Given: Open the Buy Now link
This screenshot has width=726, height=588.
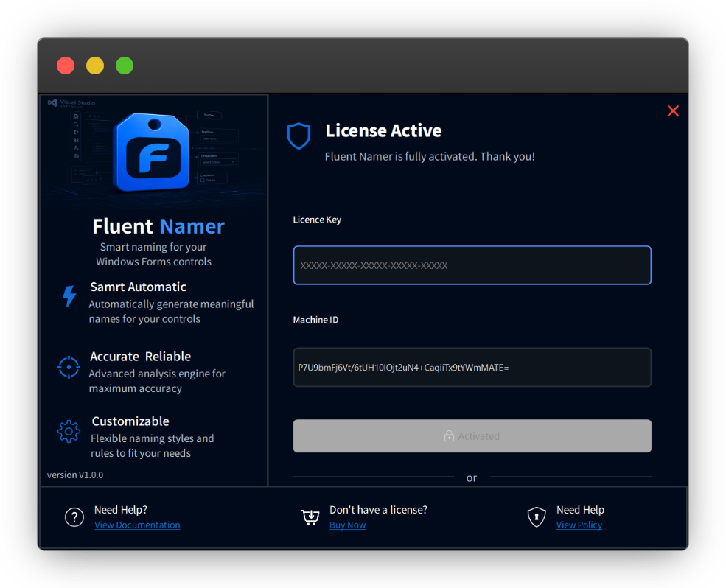Looking at the screenshot, I should 347,525.
